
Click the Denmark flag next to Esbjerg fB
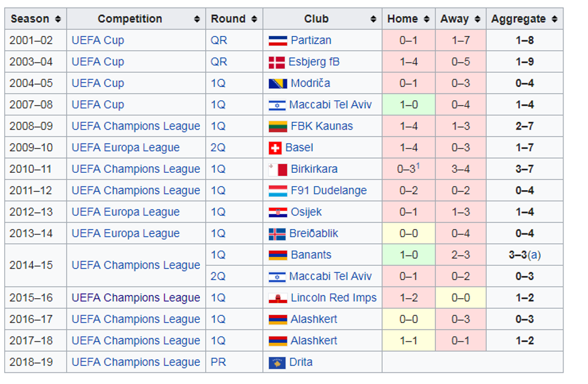pyautogui.click(x=277, y=62)
